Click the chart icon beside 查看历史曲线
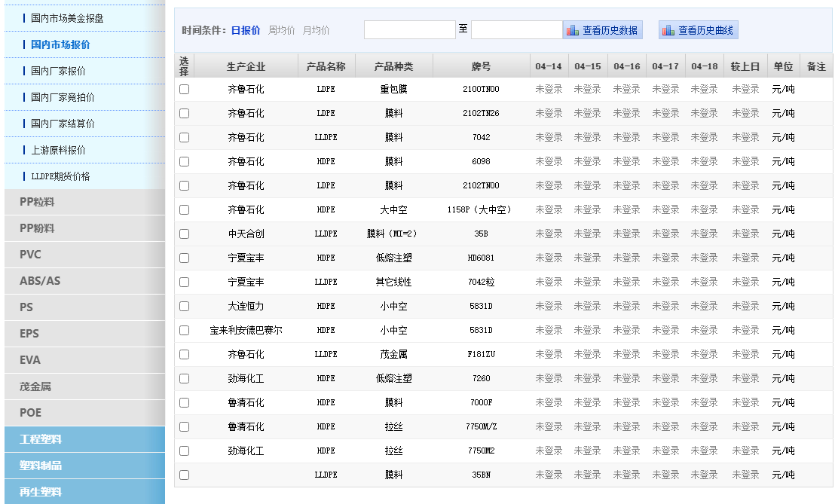 pos(668,30)
